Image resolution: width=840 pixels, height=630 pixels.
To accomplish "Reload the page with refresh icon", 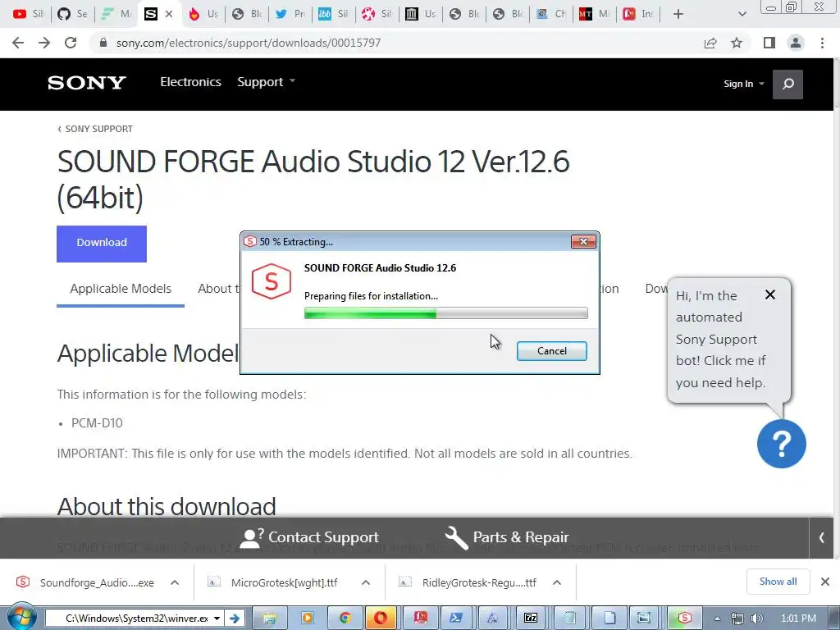I will pyautogui.click(x=71, y=43).
